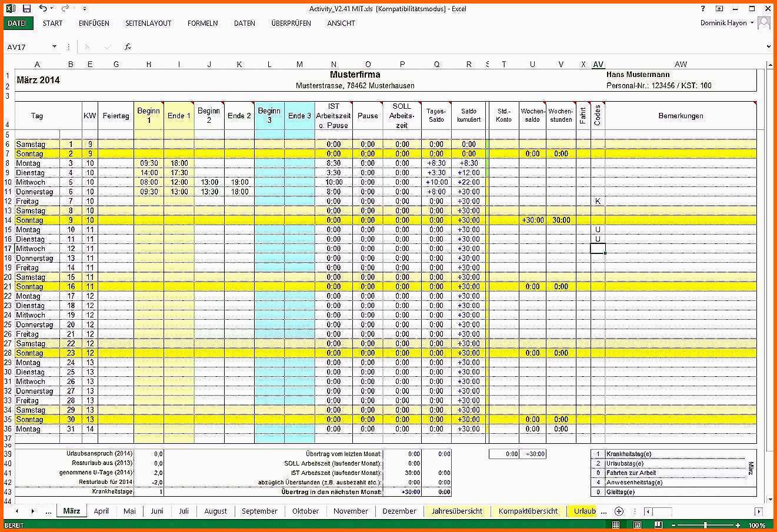Viewport: 777px width, 532px height.
Task: Click horizontal scrollbar left arrow
Action: pyautogui.click(x=648, y=511)
